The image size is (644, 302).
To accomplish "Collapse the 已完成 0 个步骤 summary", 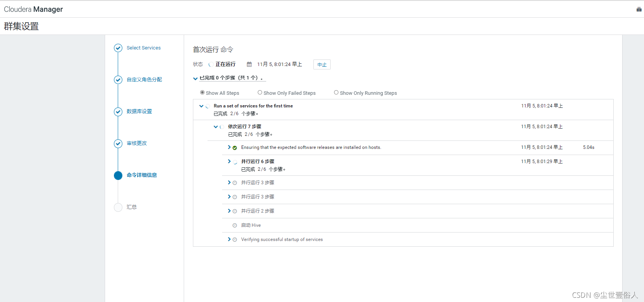I will click(195, 78).
